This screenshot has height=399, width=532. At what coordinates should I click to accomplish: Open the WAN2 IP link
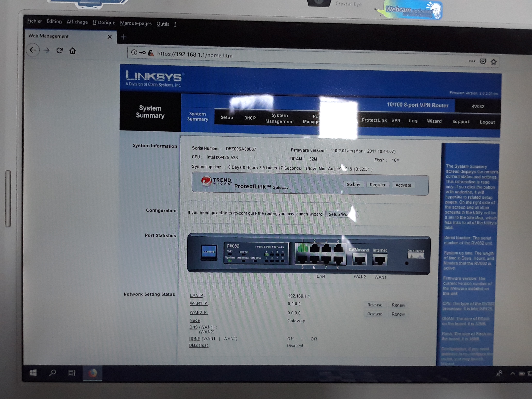198,312
